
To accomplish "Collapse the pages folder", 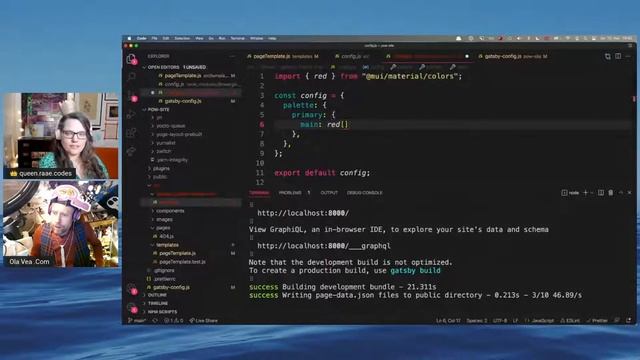I will click(163, 228).
